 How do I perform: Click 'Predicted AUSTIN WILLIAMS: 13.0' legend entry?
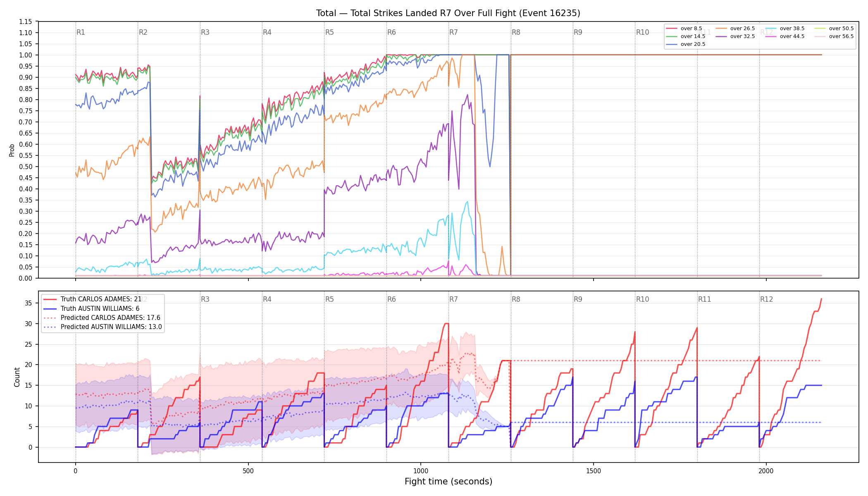103,327
